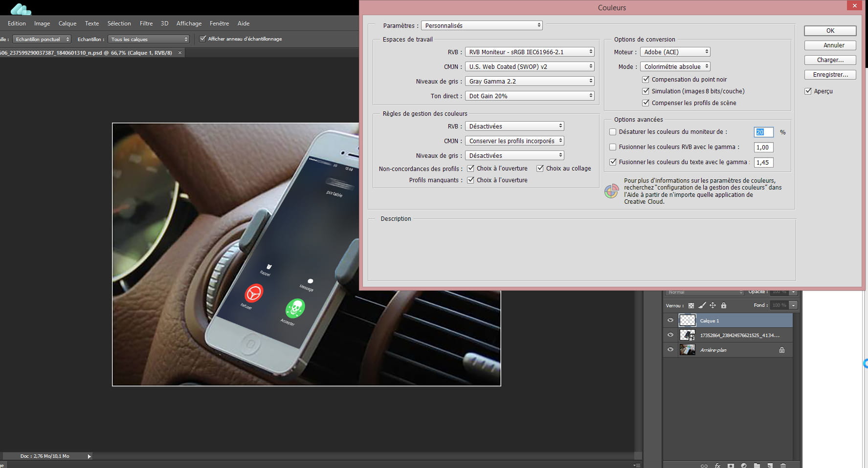
Task: Toggle Choix au collage checkbox
Action: [x=540, y=169]
